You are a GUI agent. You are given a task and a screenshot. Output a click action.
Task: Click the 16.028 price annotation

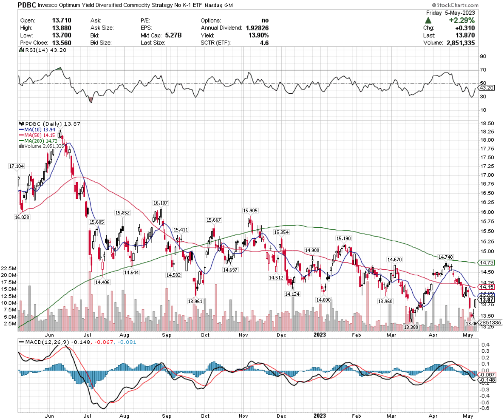pos(22,217)
